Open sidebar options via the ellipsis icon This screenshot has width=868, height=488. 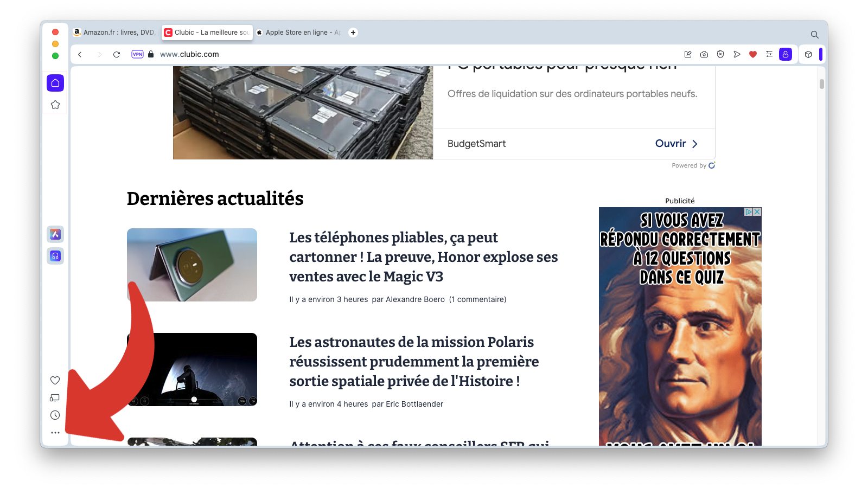point(55,433)
